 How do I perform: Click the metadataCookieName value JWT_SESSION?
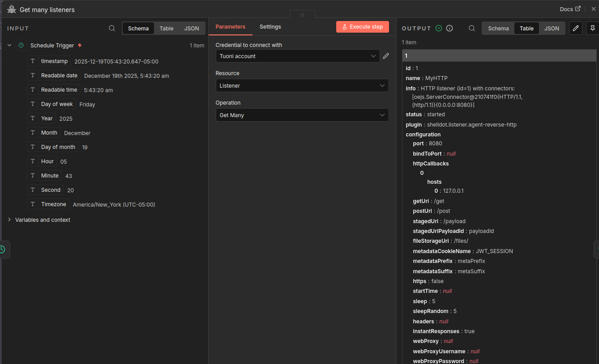click(x=494, y=251)
